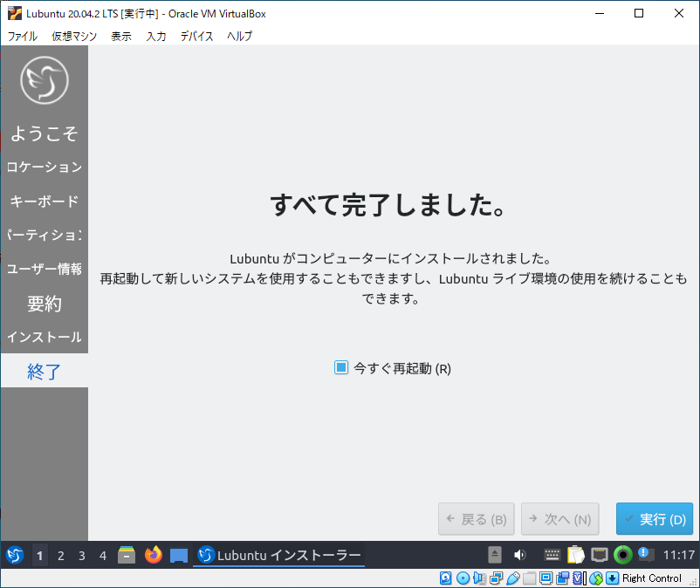Select the Lubuntu インストーラー taskbar entry
Screen dimensions: 700x588
pyautogui.click(x=279, y=555)
